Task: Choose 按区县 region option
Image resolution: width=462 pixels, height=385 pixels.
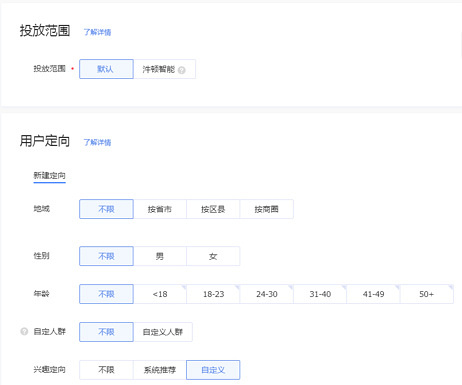Action: point(213,209)
